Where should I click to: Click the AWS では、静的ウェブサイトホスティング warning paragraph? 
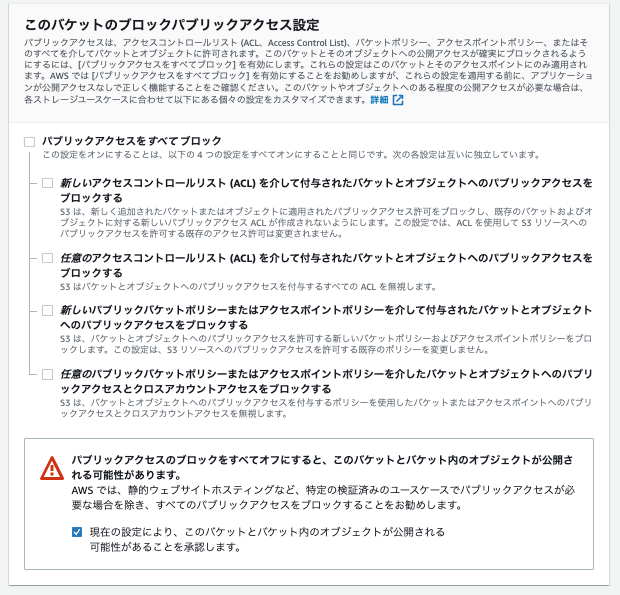(x=323, y=497)
